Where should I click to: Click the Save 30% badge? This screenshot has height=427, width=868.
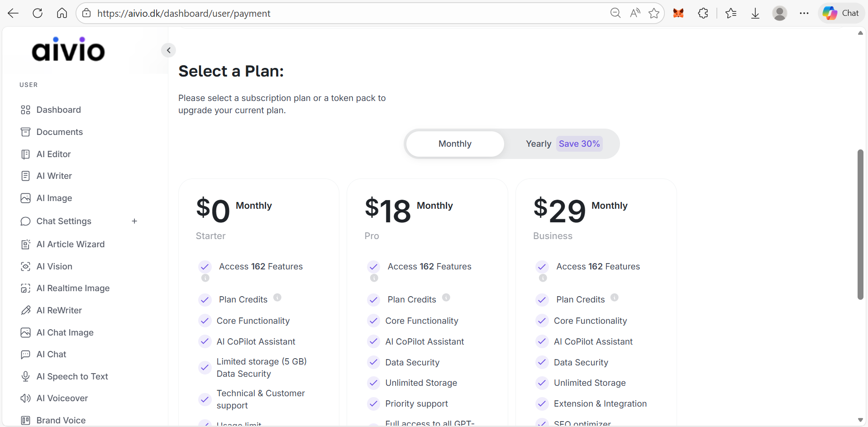click(x=579, y=144)
